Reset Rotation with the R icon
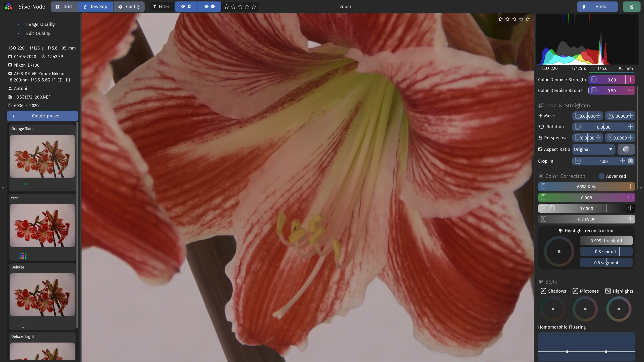 [x=578, y=127]
